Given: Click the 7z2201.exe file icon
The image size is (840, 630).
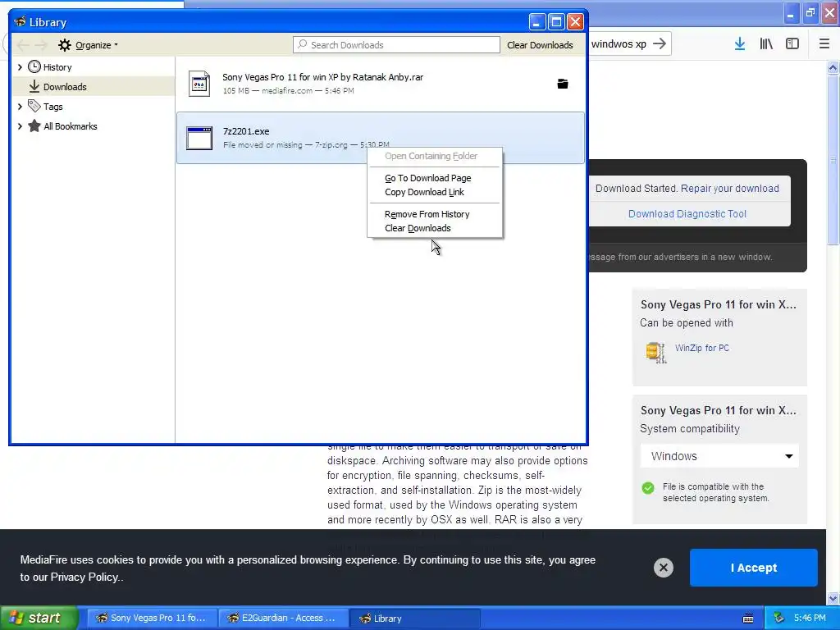Looking at the screenshot, I should tap(199, 138).
